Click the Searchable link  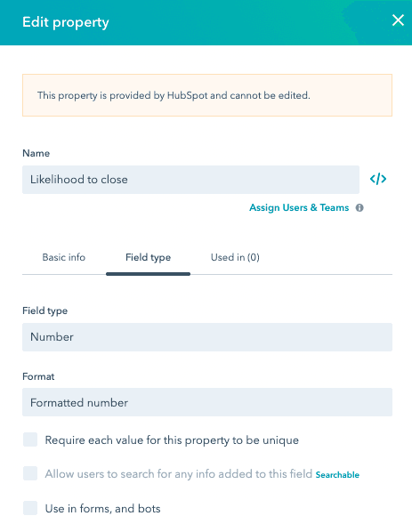pos(337,475)
